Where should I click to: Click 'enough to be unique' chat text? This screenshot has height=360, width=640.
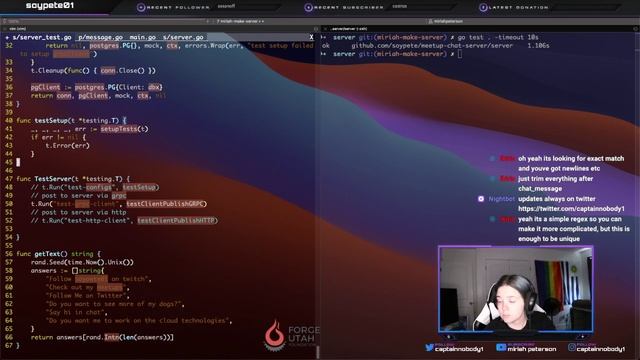click(549, 239)
